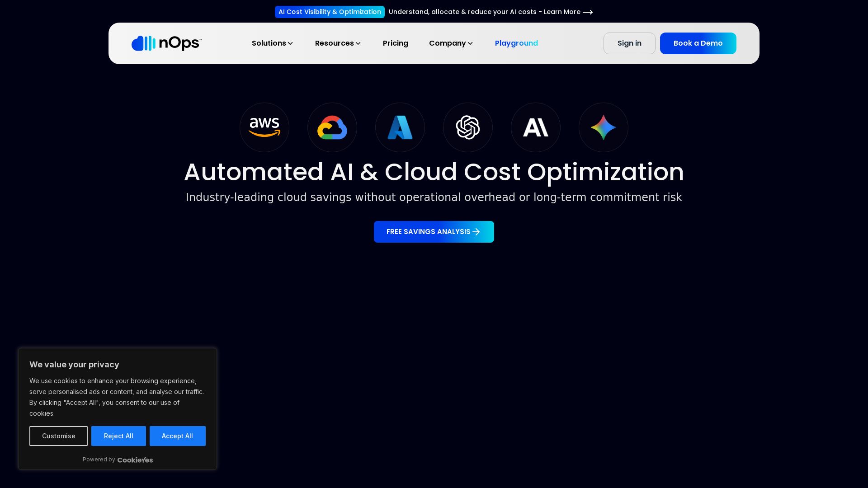Image resolution: width=868 pixels, height=488 pixels.
Task: Expand the Solutions menu
Action: coord(273,43)
